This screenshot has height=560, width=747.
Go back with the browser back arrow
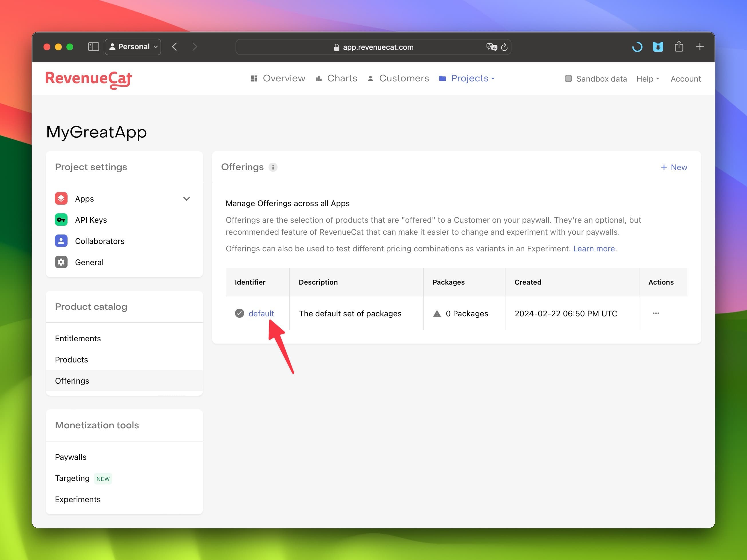point(175,47)
